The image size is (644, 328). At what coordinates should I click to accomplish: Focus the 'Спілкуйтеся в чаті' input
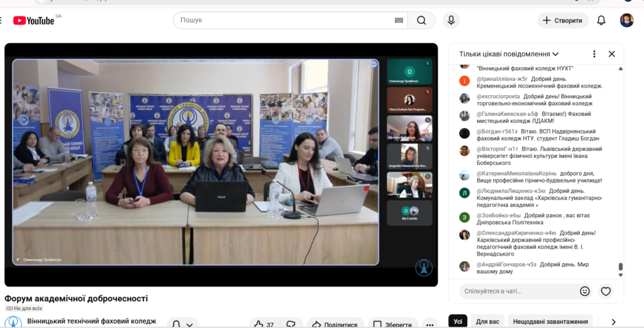[516, 291]
